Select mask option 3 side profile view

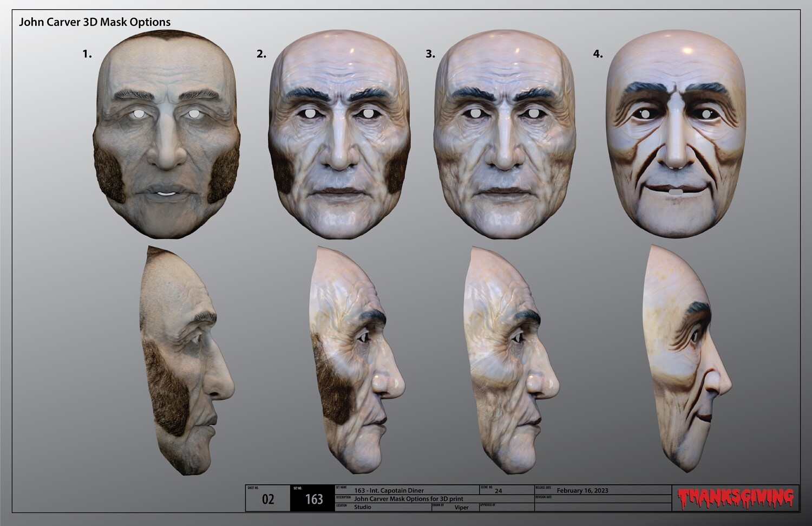pos(512,361)
